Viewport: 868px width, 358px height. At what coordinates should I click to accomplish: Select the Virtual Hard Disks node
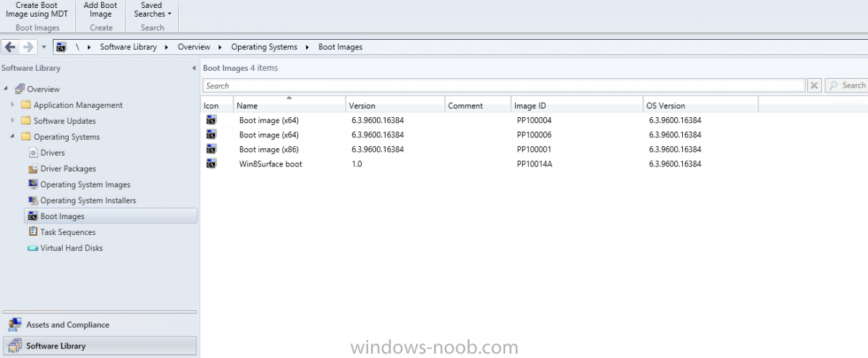click(x=72, y=248)
